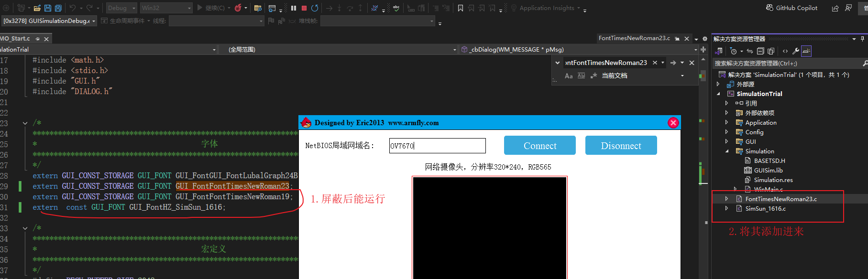Pause debugging with Break All button
Viewport: 868px width, 279px height.
[x=294, y=8]
